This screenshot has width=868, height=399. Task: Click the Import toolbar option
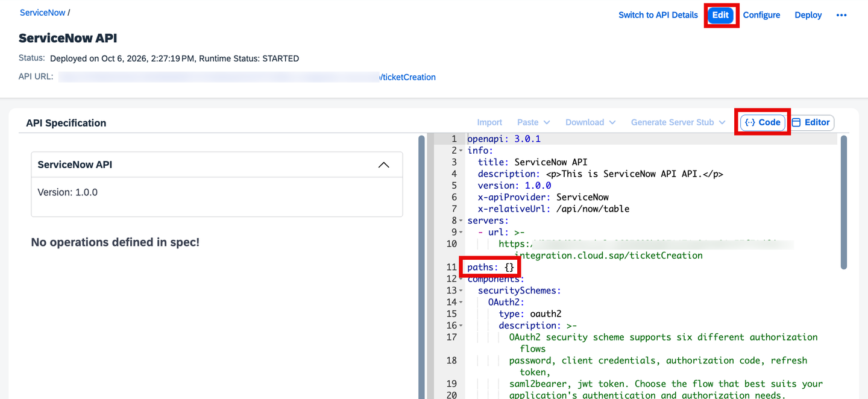[x=489, y=122]
